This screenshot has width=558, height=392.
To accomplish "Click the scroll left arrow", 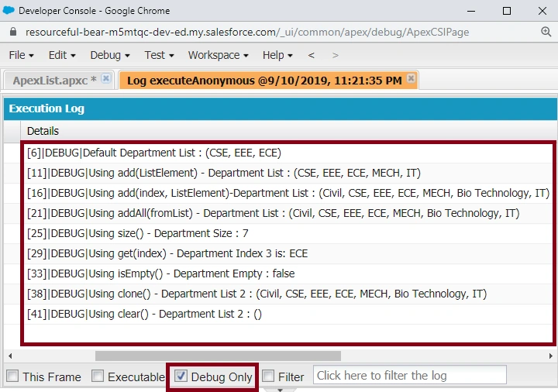I will point(10,356).
